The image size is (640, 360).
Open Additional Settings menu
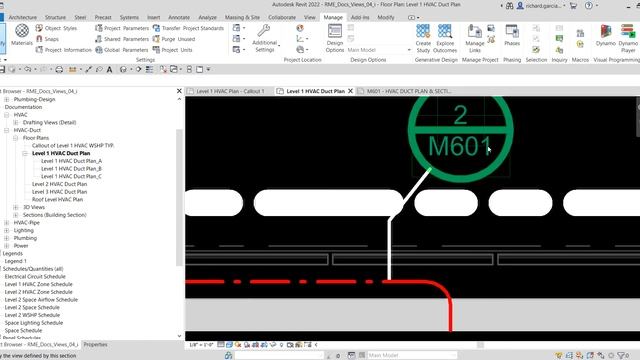[x=265, y=38]
